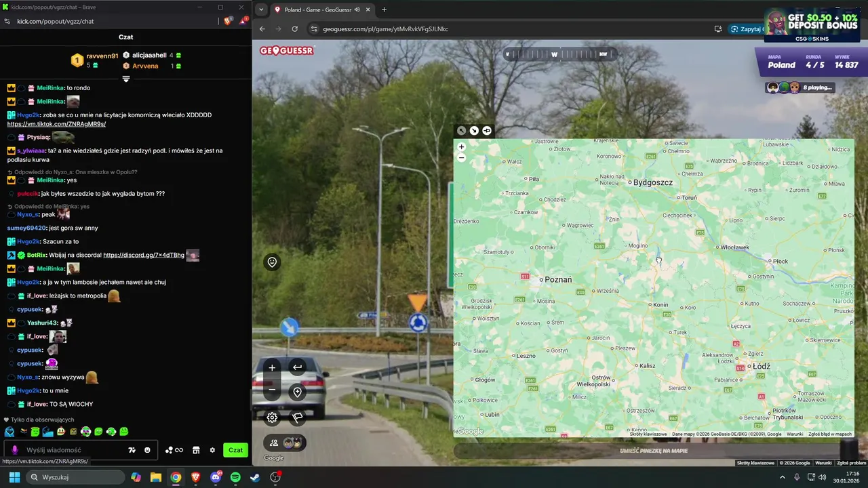This screenshot has width=868, height=488.
Task: Open Kick chat settings gear
Action: (212, 450)
